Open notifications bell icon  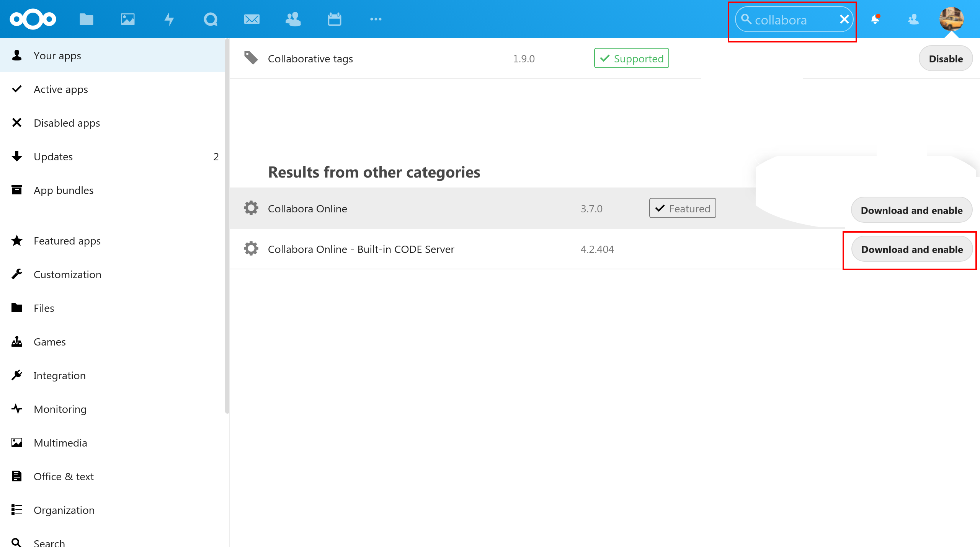875,19
